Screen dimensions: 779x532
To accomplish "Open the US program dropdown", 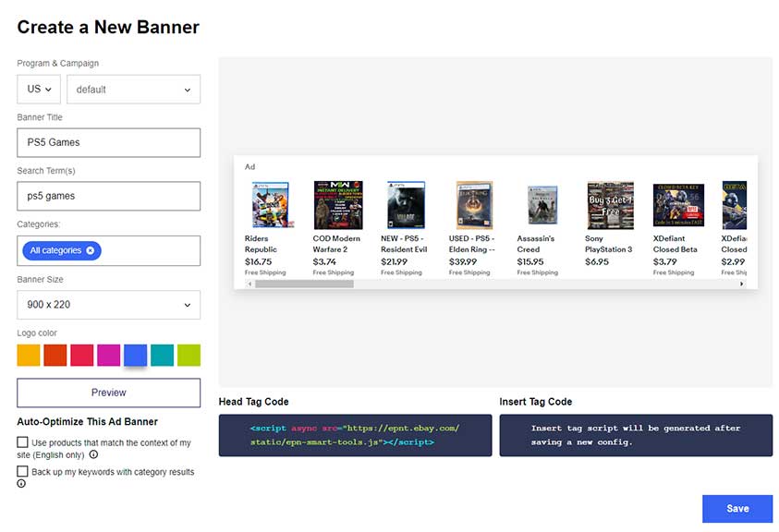I will pos(39,90).
